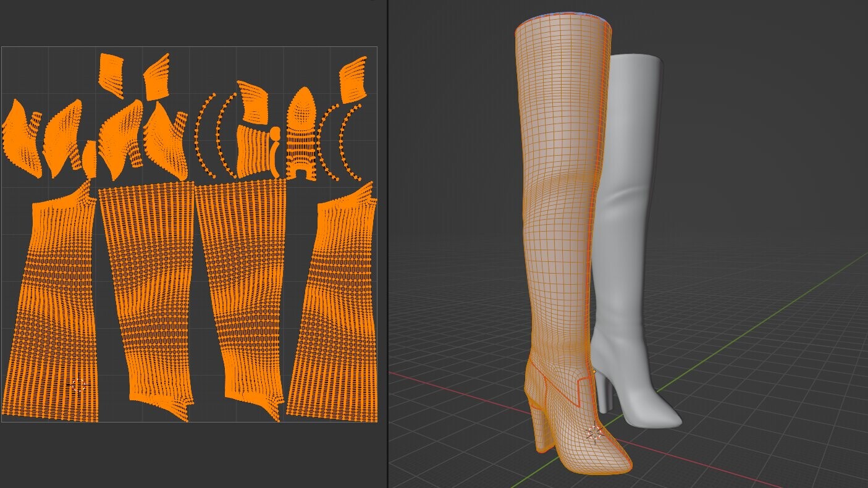
Task: Click the 3D cursor on the boot toe
Action: [594, 434]
